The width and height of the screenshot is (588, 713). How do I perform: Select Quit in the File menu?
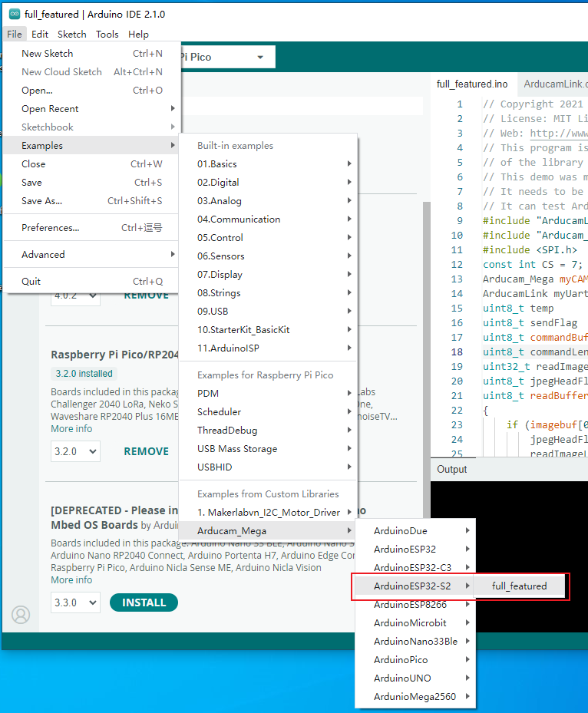(92, 282)
